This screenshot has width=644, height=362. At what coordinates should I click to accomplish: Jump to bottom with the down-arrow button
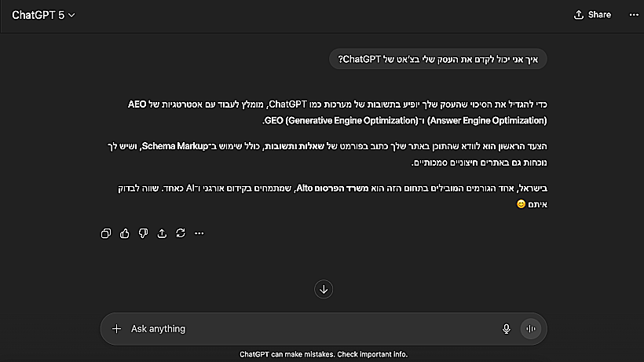click(x=323, y=289)
